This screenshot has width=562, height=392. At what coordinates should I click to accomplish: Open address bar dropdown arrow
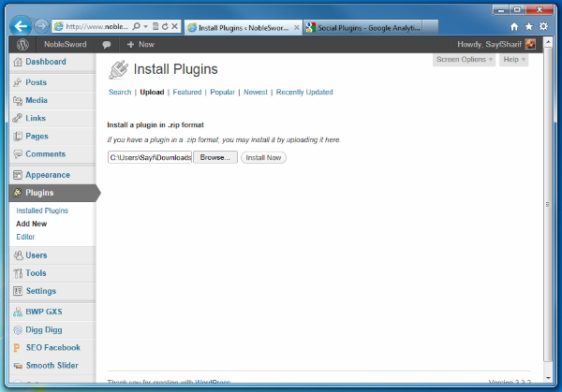click(x=145, y=26)
